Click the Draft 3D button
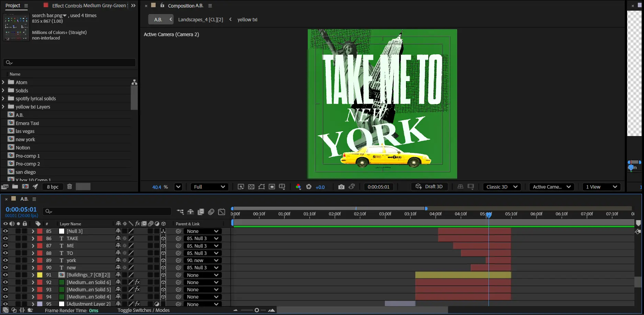This screenshot has height=315, width=644. pyautogui.click(x=429, y=187)
